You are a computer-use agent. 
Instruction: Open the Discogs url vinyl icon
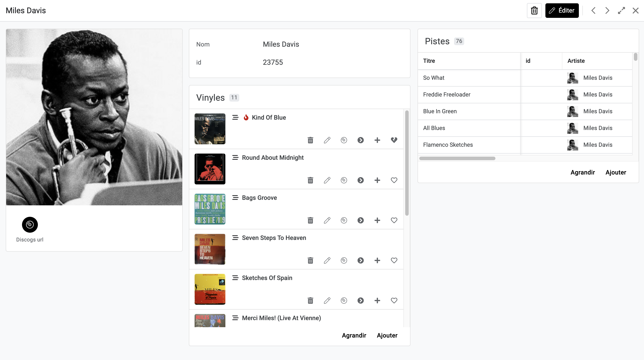coord(30,225)
